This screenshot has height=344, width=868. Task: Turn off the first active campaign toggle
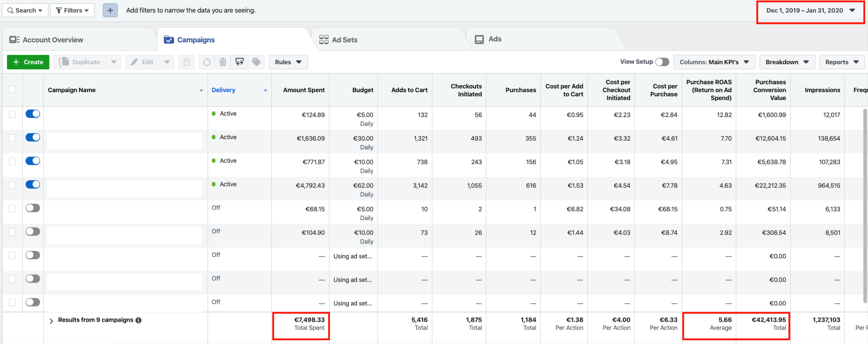click(x=33, y=114)
